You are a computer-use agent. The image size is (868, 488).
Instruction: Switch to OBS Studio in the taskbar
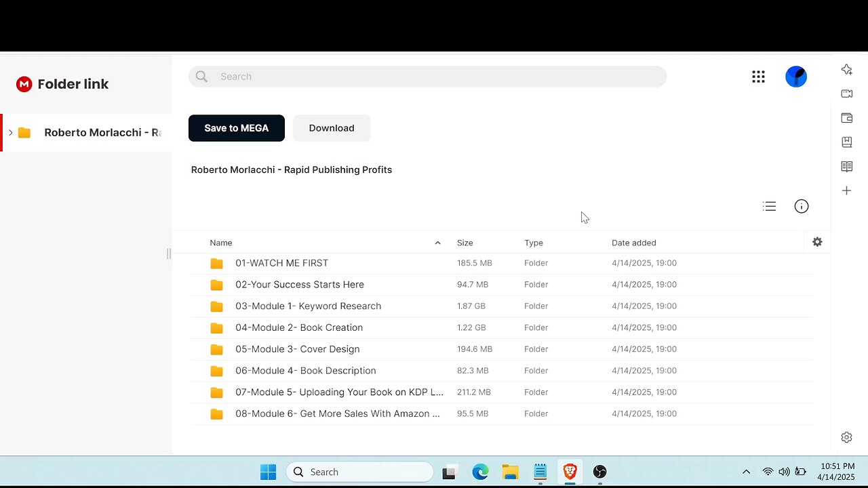pos(599,472)
